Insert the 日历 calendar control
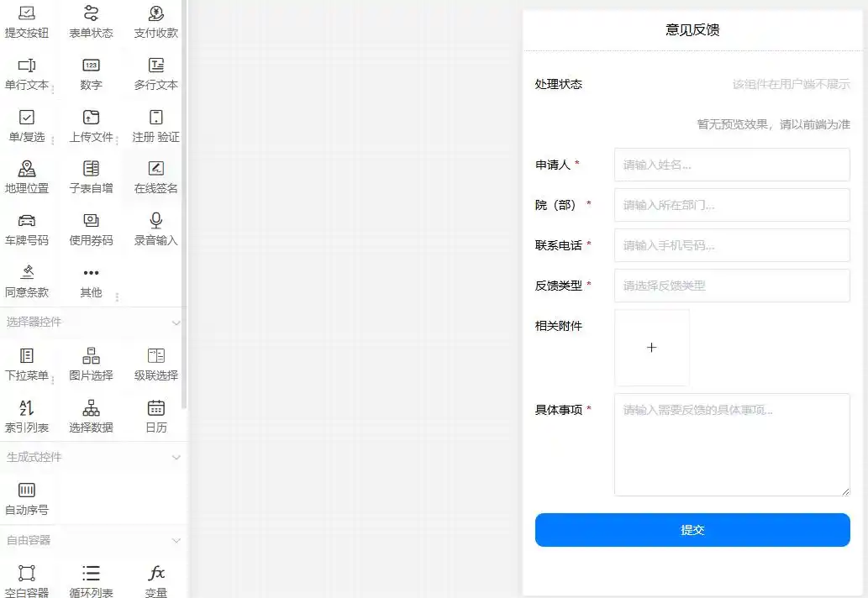This screenshot has width=868, height=598. point(156,417)
